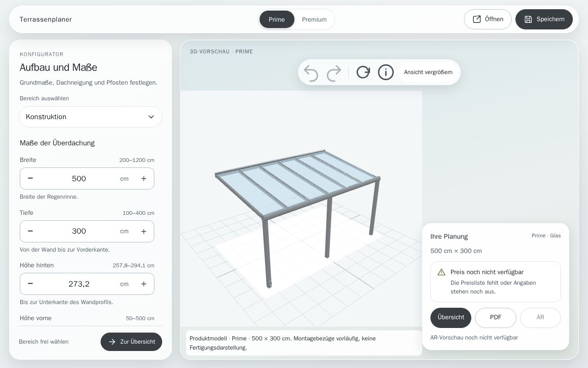Click the Öffnen button
The width and height of the screenshot is (588, 368).
(x=488, y=19)
